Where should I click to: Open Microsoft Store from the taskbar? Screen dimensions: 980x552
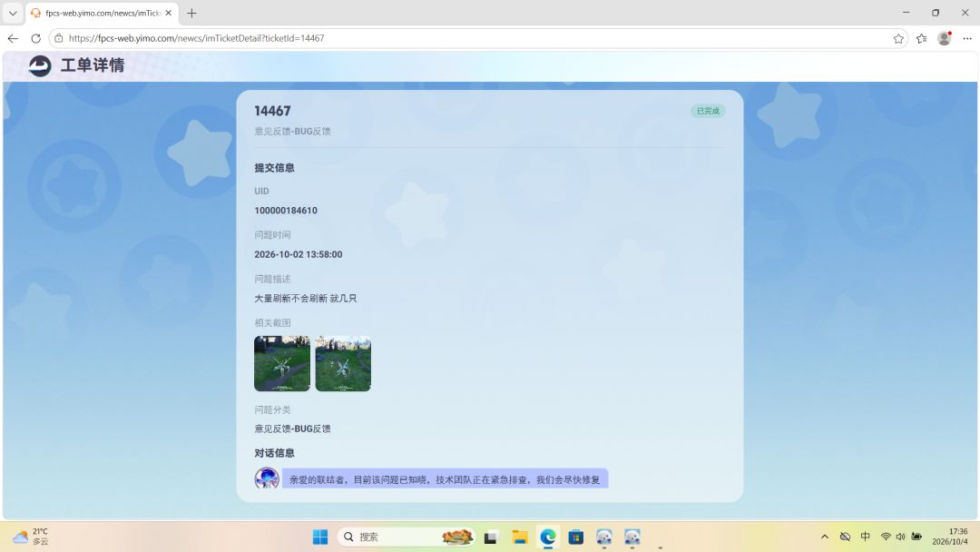[x=575, y=537]
